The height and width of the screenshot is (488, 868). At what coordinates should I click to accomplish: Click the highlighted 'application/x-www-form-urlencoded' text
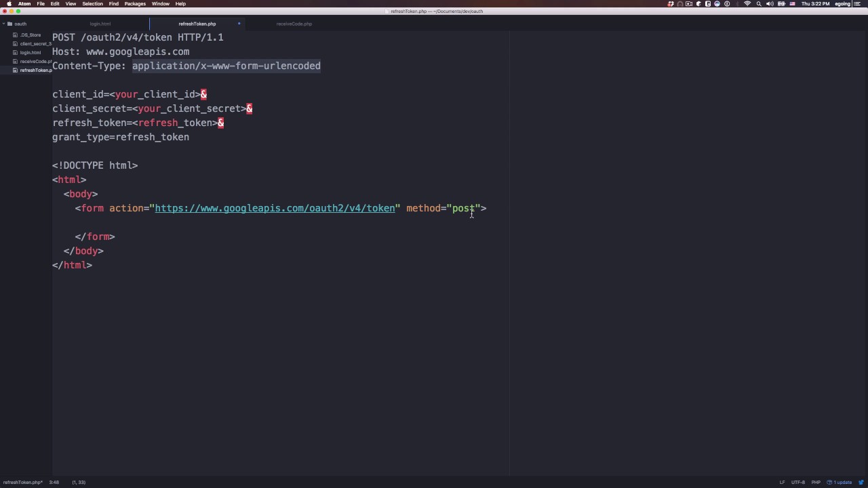(226, 66)
